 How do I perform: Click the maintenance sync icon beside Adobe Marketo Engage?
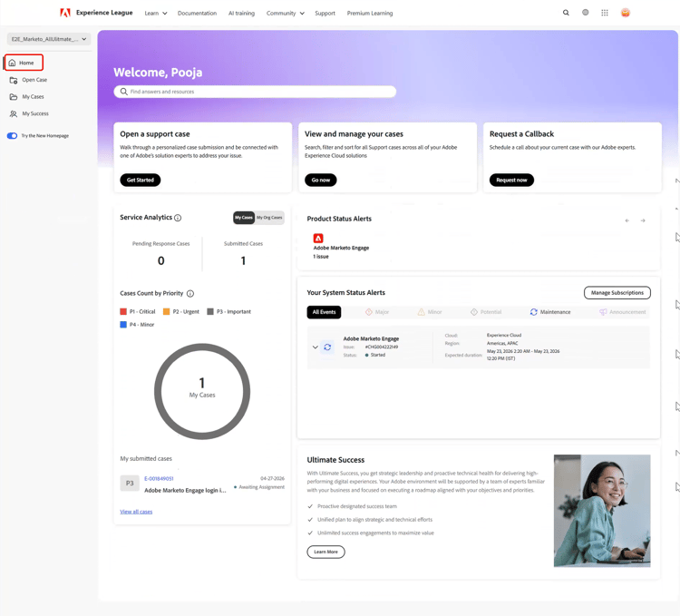pos(327,347)
